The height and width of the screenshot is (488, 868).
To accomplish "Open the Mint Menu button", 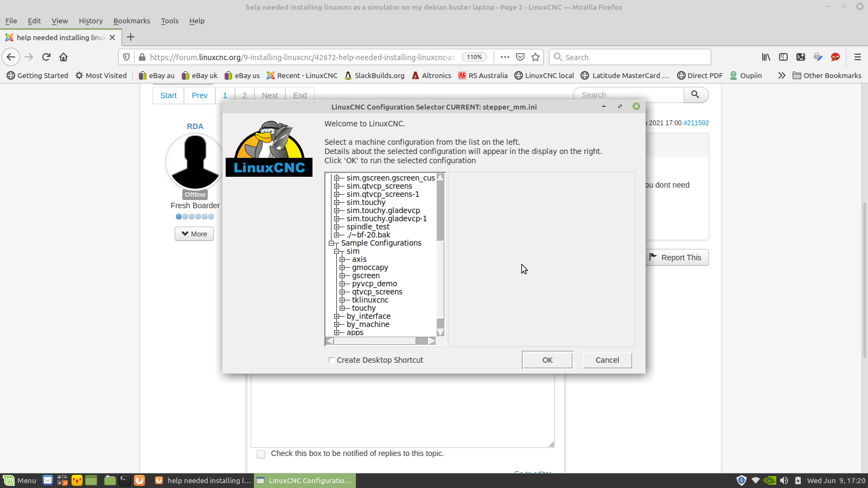I will (20, 480).
